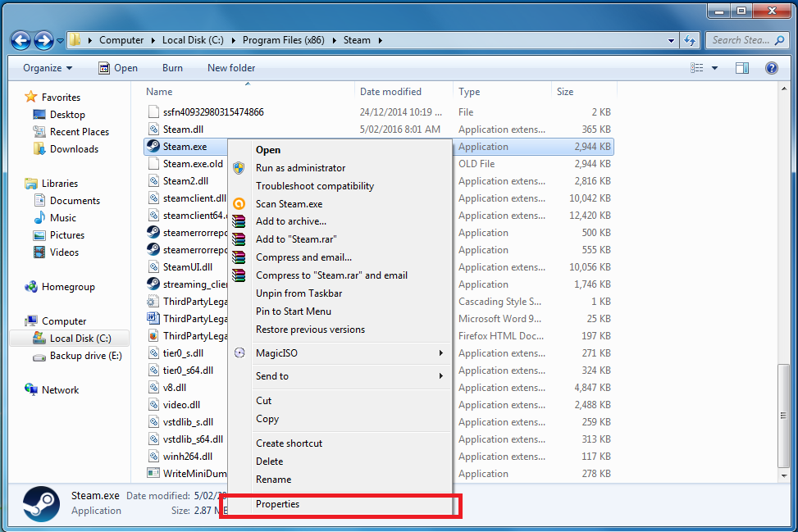Expand the Send to submenu

340,376
